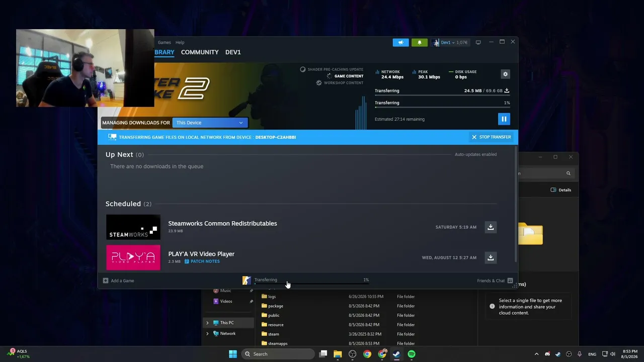Screen dimensions: 644x362
Task: Open download settings gear icon
Action: [x=506, y=74]
